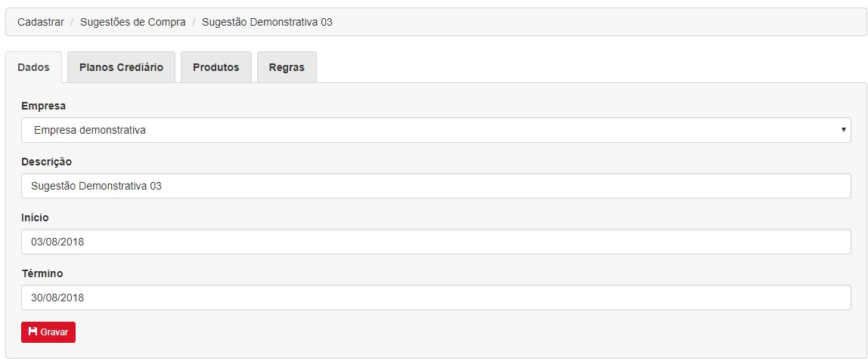This screenshot has height=364, width=868.
Task: Click the Início field label
Action: tap(35, 217)
